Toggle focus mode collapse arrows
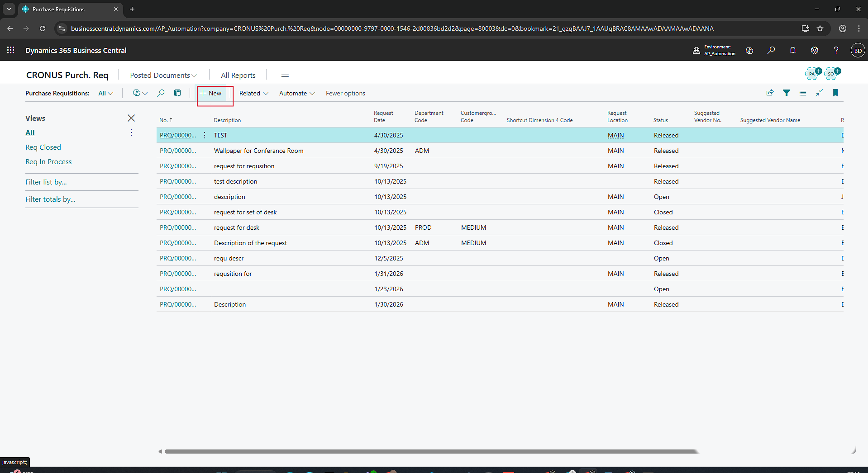This screenshot has height=473, width=868. pos(819,93)
